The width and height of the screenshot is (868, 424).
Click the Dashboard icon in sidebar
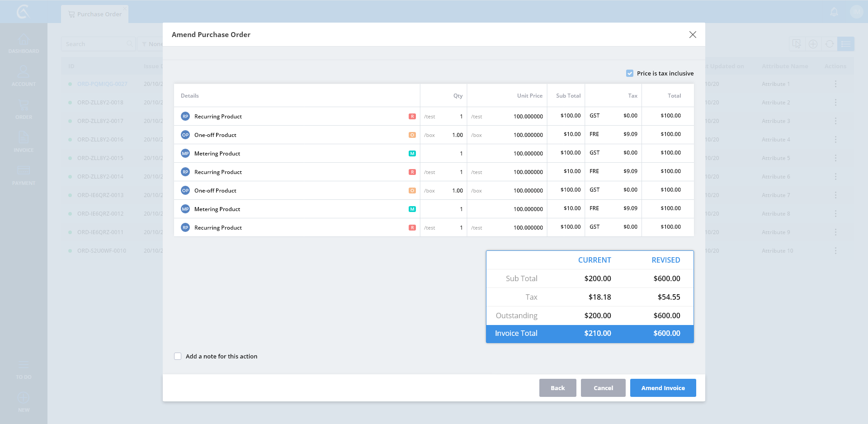click(24, 41)
